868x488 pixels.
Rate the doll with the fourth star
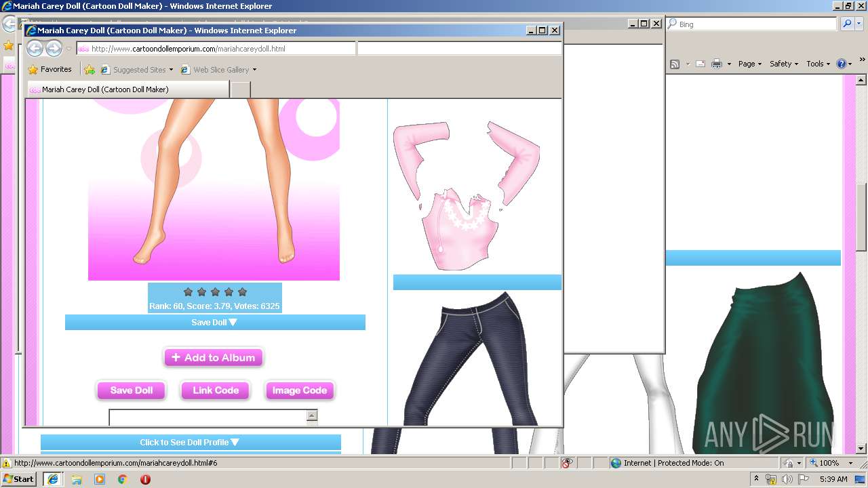click(x=229, y=292)
